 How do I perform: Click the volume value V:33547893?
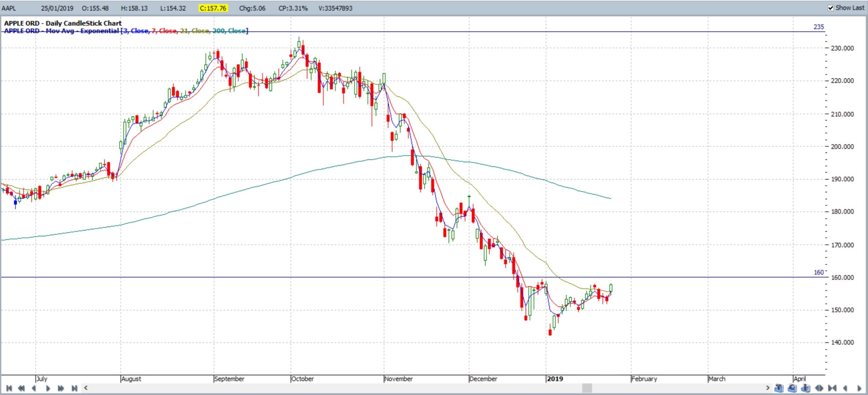[x=335, y=8]
